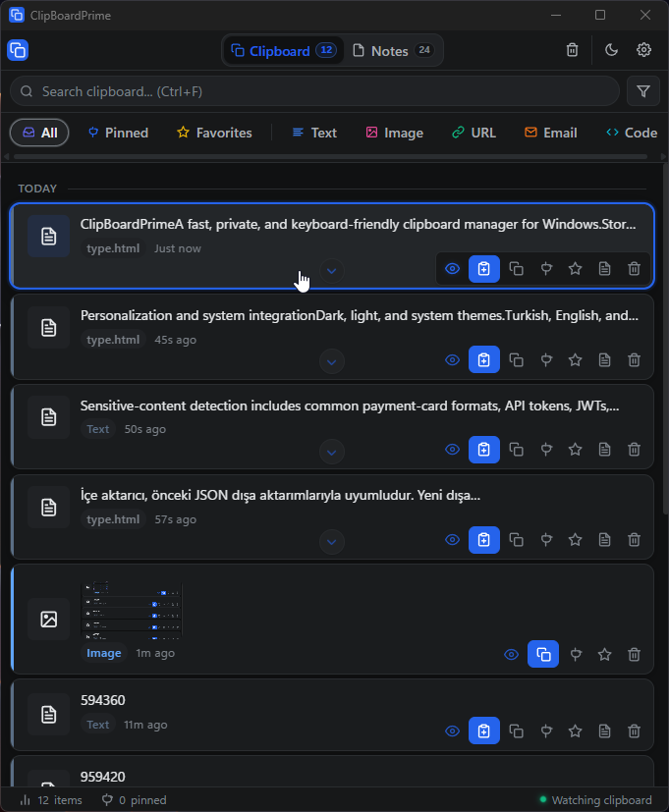Open the image clip thumbnail

coord(133,610)
